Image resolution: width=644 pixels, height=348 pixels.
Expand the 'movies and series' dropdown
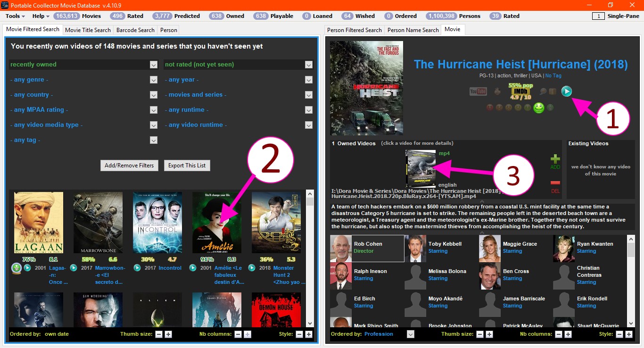309,95
